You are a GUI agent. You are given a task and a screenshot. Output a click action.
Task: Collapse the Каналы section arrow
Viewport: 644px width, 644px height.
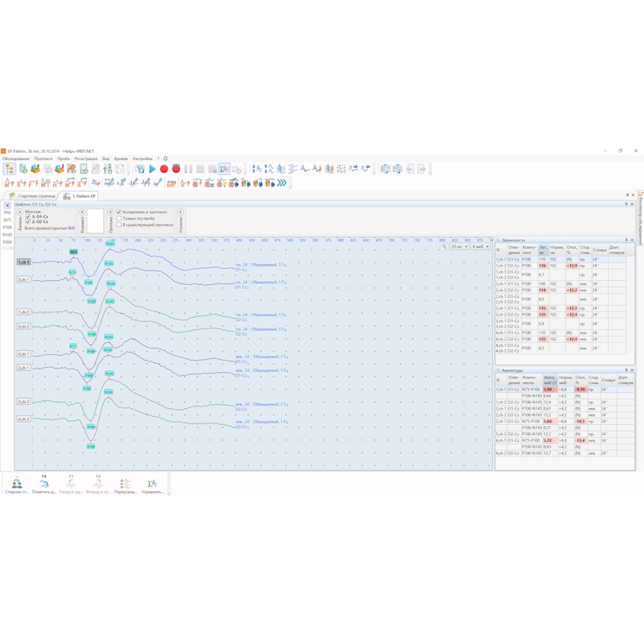pos(19,212)
